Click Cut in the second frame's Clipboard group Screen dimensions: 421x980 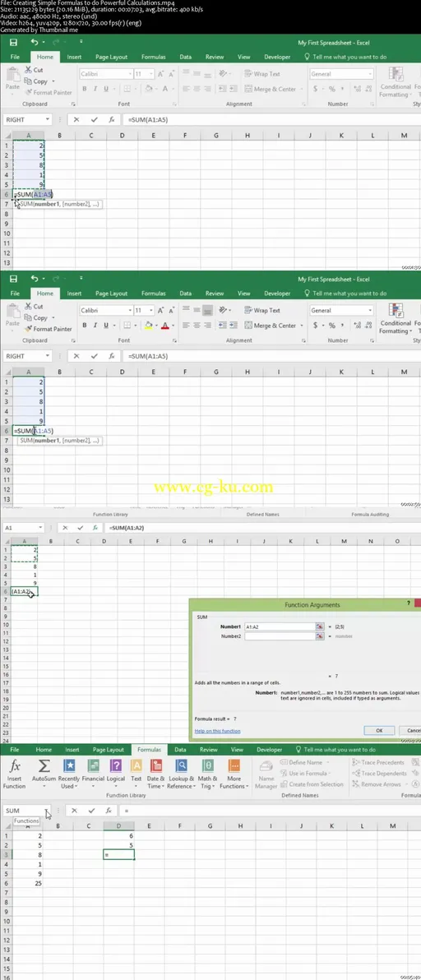point(34,306)
